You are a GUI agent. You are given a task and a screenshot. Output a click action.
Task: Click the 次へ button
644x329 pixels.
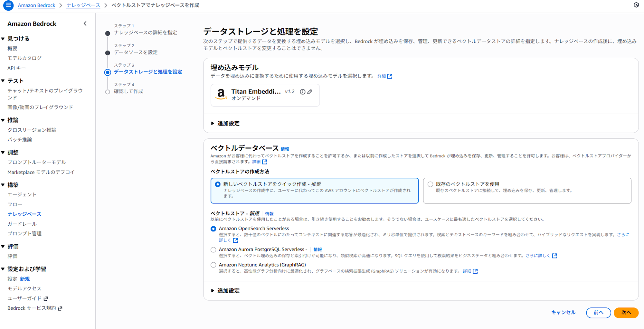pos(626,313)
